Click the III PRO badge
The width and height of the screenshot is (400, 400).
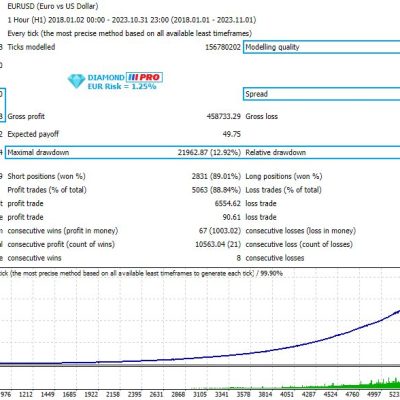(x=144, y=77)
